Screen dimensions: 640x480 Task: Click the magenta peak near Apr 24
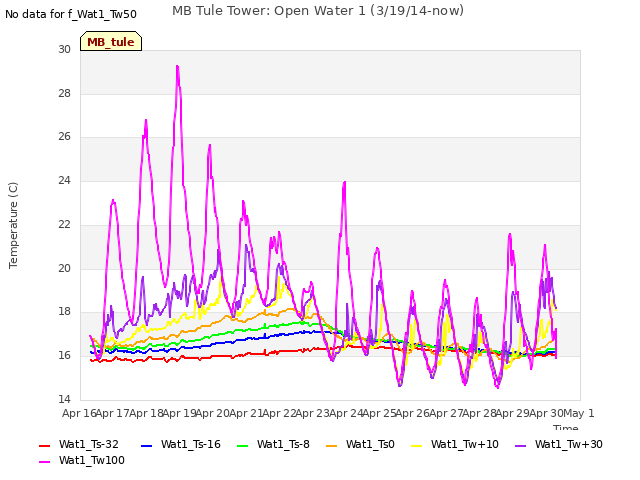(x=344, y=182)
